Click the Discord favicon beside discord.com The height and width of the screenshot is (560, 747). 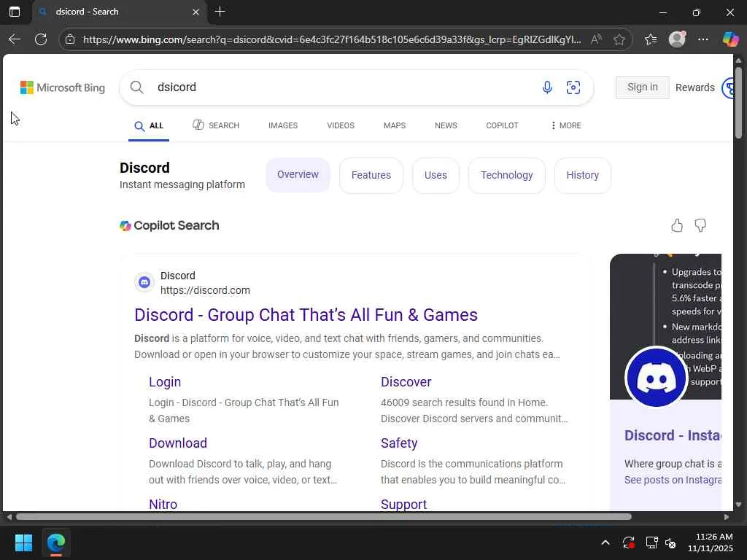coord(144,282)
